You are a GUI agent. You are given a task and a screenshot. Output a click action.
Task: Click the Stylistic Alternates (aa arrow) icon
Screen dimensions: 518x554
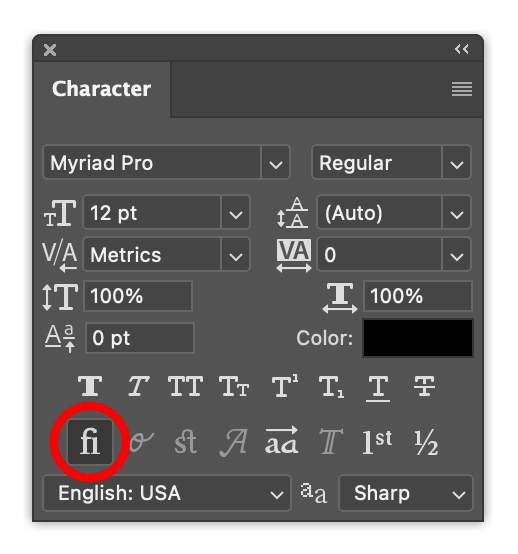282,440
